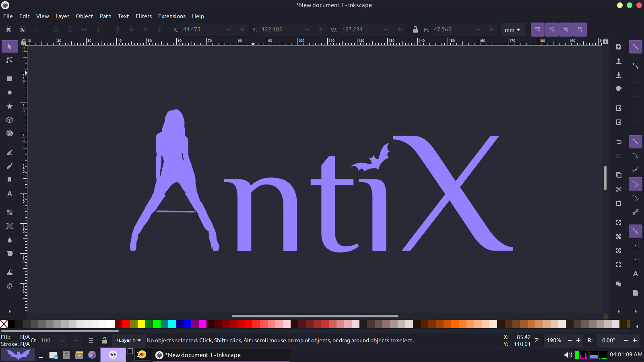644x362 pixels.
Task: Select the 3D Box tool
Action: point(10,120)
